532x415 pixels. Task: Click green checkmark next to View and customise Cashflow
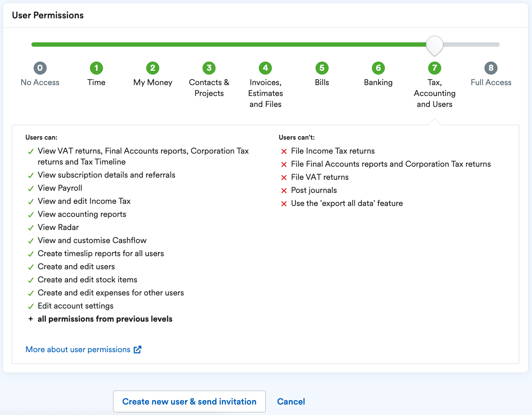click(x=31, y=241)
